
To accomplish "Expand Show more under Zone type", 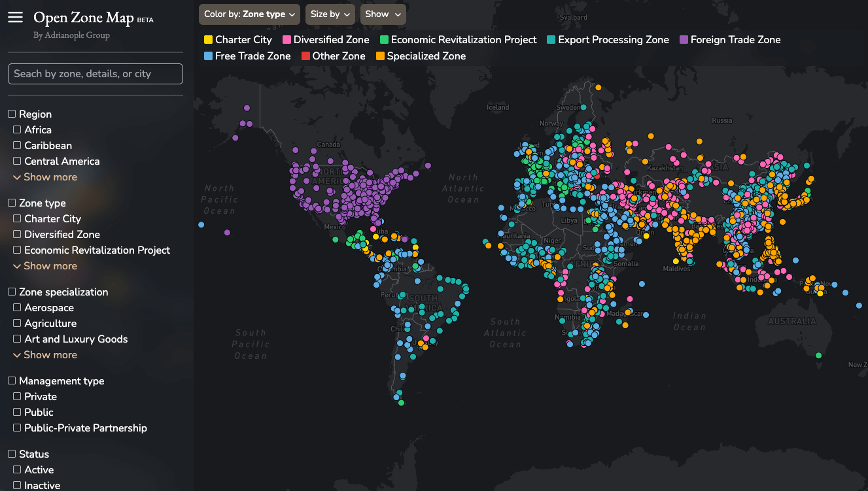I will [45, 266].
